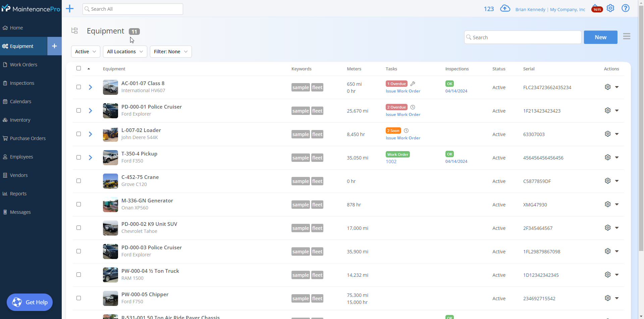Viewport: 644px width, 319px height.
Task: Click the equipment hierarchy icon beside Equipment title
Action: pos(74,30)
